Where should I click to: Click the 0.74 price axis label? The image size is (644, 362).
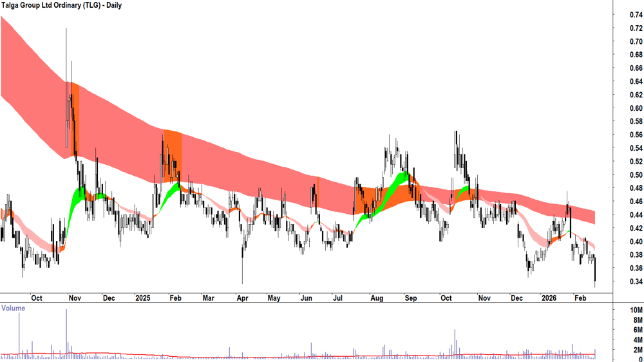(x=636, y=15)
